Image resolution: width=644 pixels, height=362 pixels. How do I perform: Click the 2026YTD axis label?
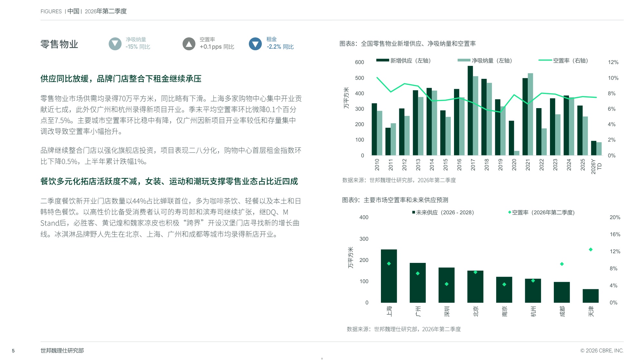[x=596, y=166]
